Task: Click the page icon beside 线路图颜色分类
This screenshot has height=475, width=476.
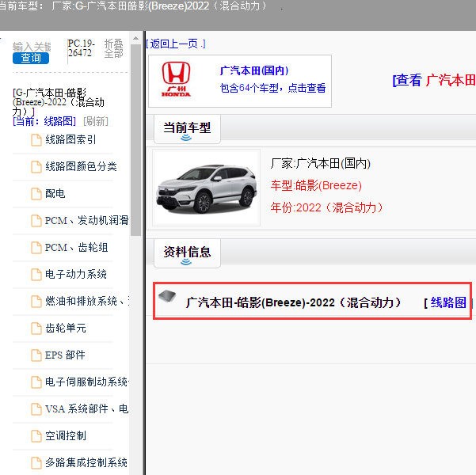Action: [x=36, y=167]
